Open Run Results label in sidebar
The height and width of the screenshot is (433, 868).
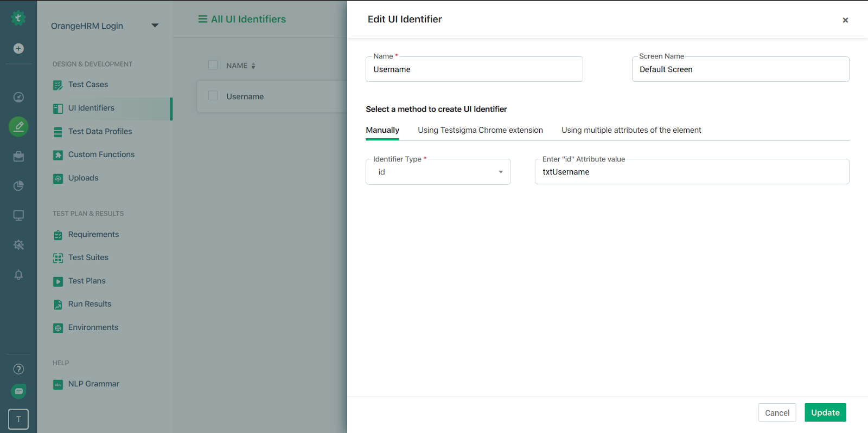[90, 304]
